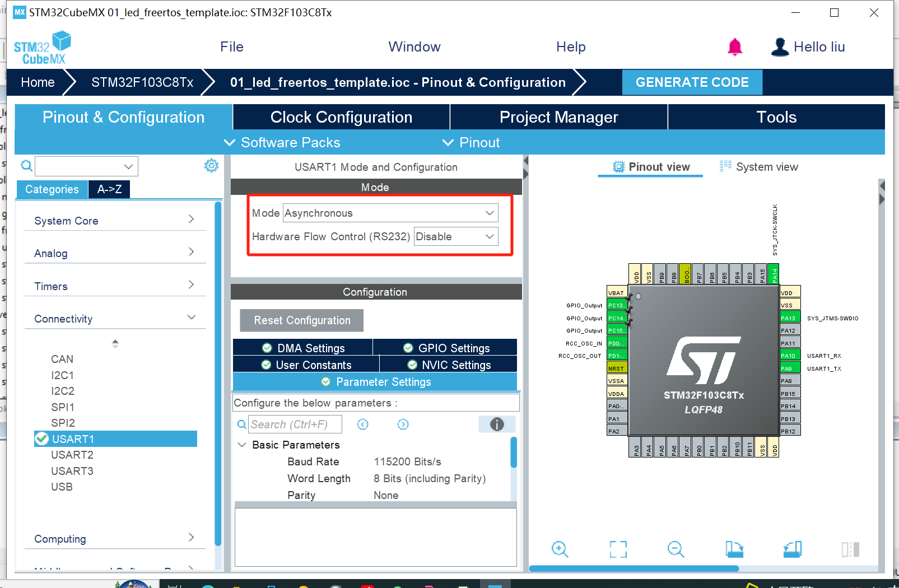Screen dimensions: 899x588
Task: Select the VBAT pin on the chip
Action: (617, 293)
